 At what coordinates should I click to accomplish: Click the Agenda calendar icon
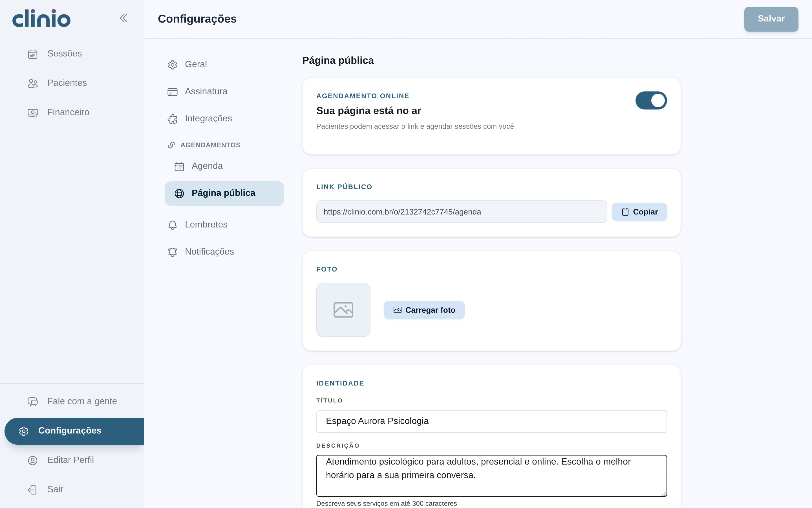point(179,166)
